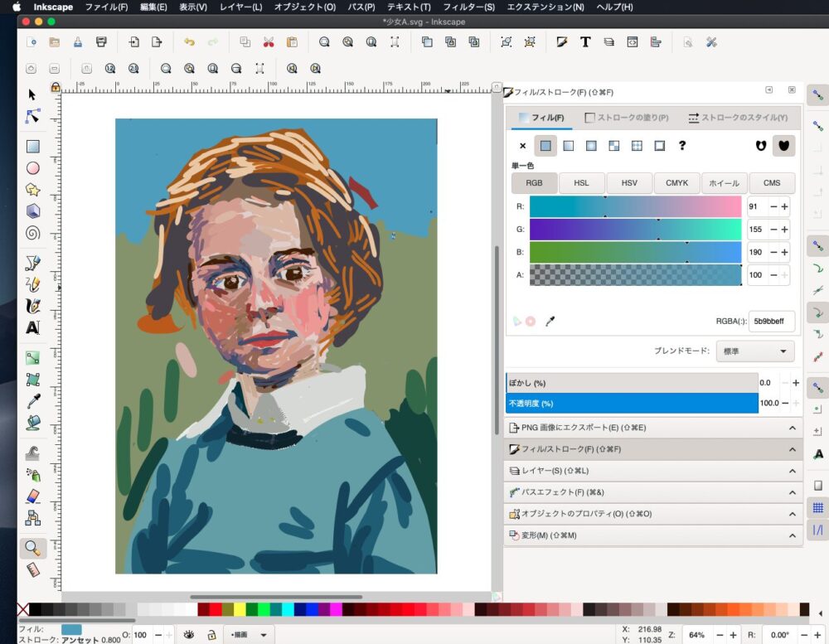Image resolution: width=829 pixels, height=644 pixels.
Task: Switch to the ストロークの塗り(P) tab
Action: click(627, 118)
